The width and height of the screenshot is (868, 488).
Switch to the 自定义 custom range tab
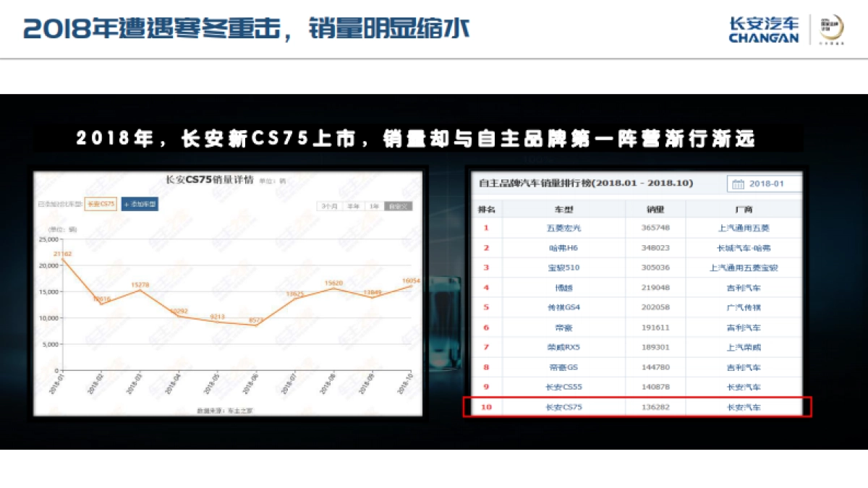397,205
